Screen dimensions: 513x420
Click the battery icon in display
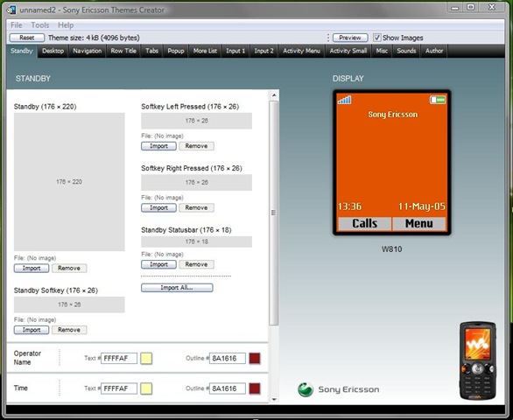coord(438,100)
